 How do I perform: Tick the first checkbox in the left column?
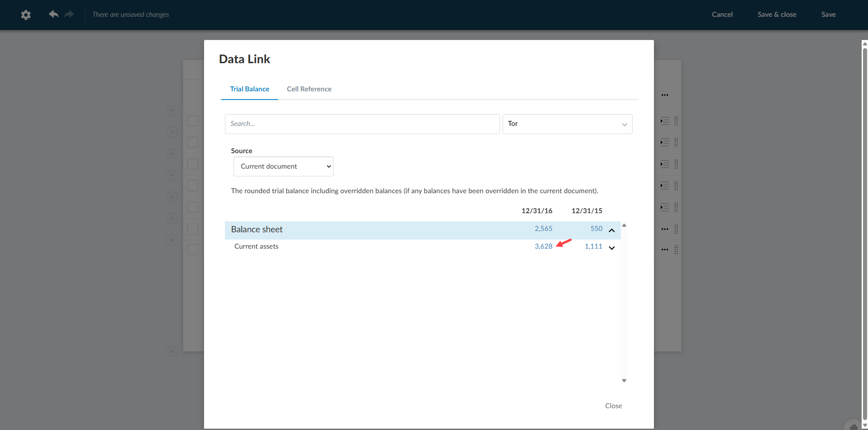click(193, 121)
